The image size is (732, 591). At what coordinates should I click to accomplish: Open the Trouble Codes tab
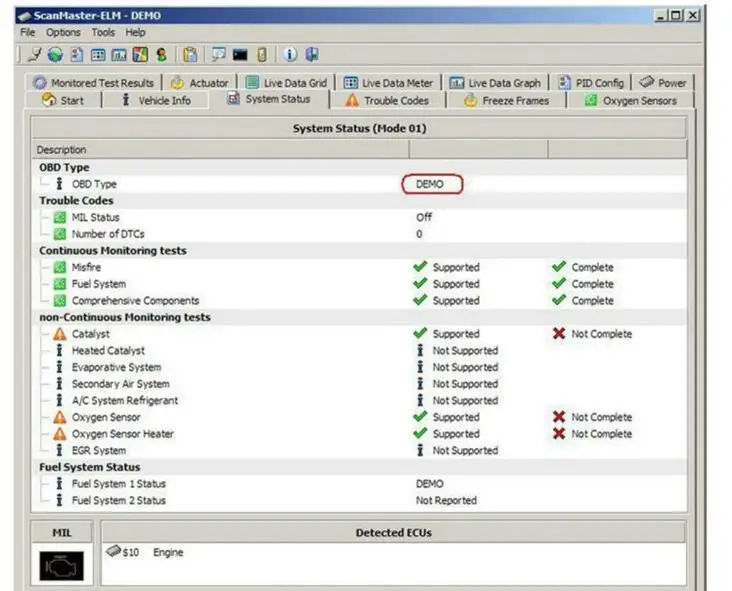tap(387, 100)
